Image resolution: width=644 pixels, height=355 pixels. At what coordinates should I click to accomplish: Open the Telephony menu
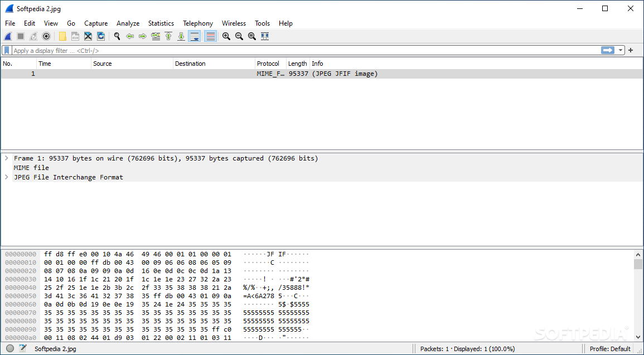pos(198,23)
